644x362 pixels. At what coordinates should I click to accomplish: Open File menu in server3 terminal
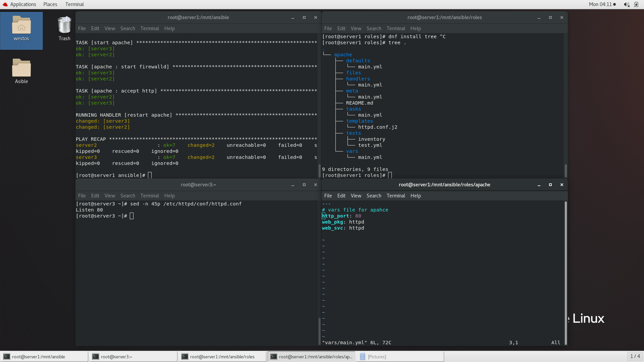[82, 196]
